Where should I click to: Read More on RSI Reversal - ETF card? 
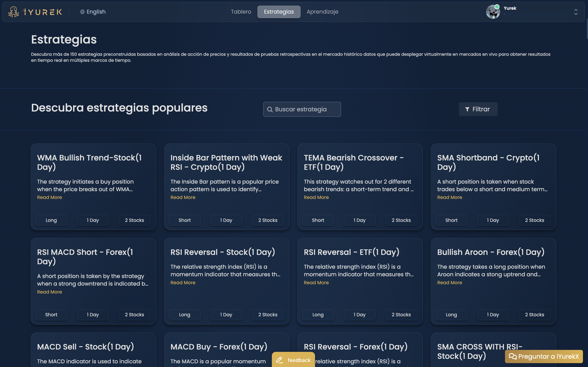(316, 282)
